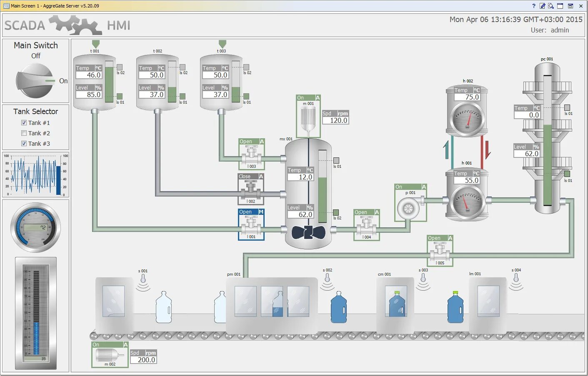Select the m 001 motor icon above the mixer tank
The height and width of the screenshot is (376, 588).
coord(308,117)
